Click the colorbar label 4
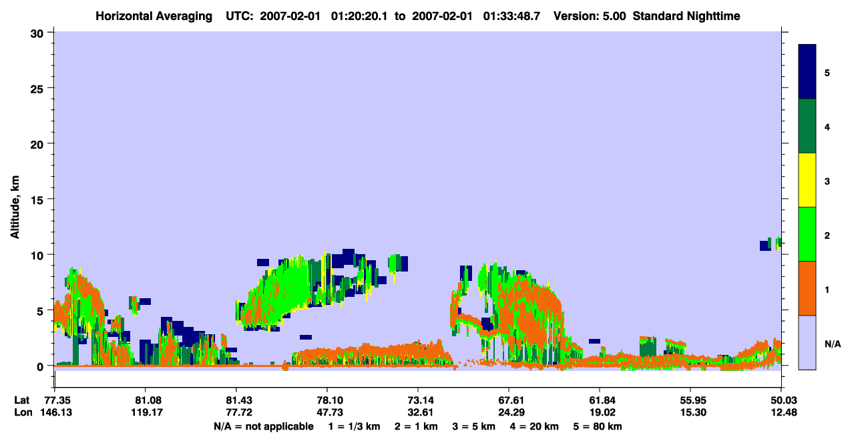Image resolution: width=868 pixels, height=445 pixels. [x=827, y=126]
